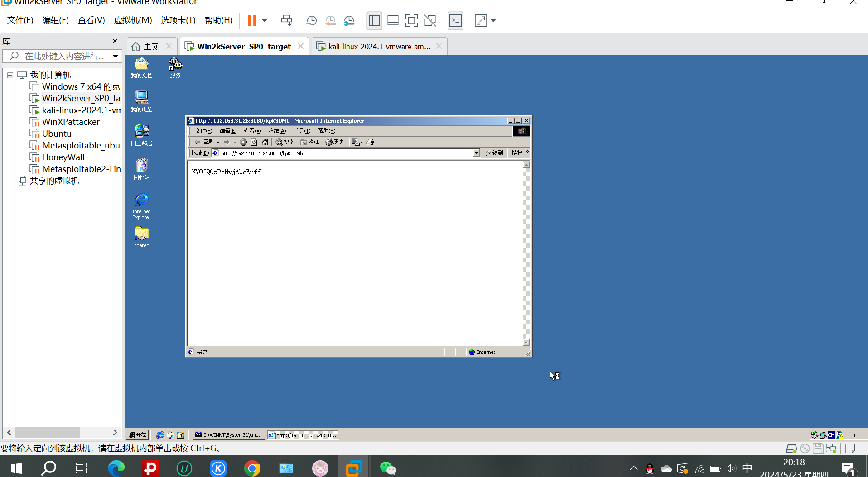Select Windows 7 x64 clone in library

[76, 86]
